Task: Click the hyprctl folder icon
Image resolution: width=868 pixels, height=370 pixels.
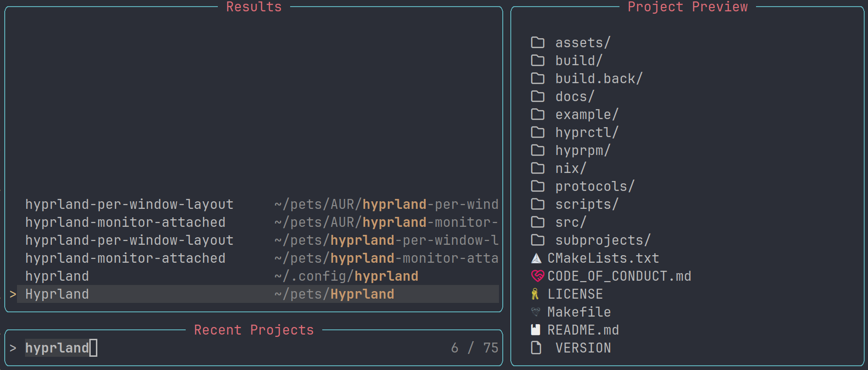Action: (x=538, y=132)
